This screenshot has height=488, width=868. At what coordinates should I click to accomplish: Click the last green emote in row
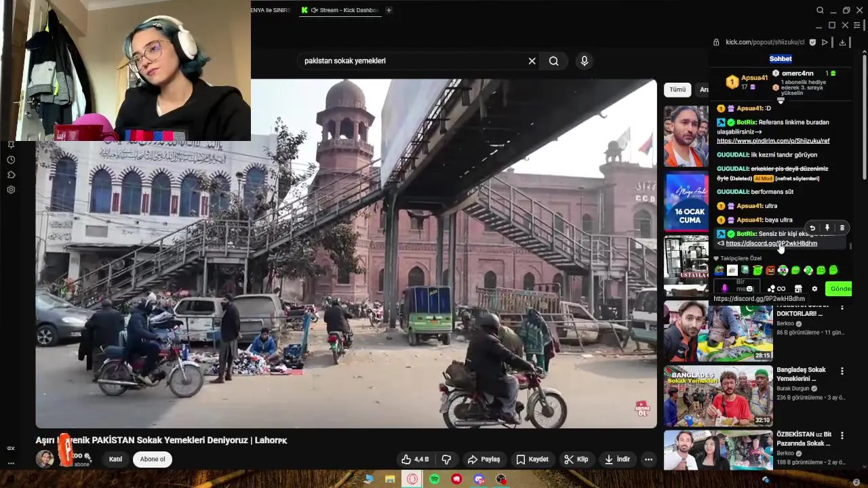point(833,270)
